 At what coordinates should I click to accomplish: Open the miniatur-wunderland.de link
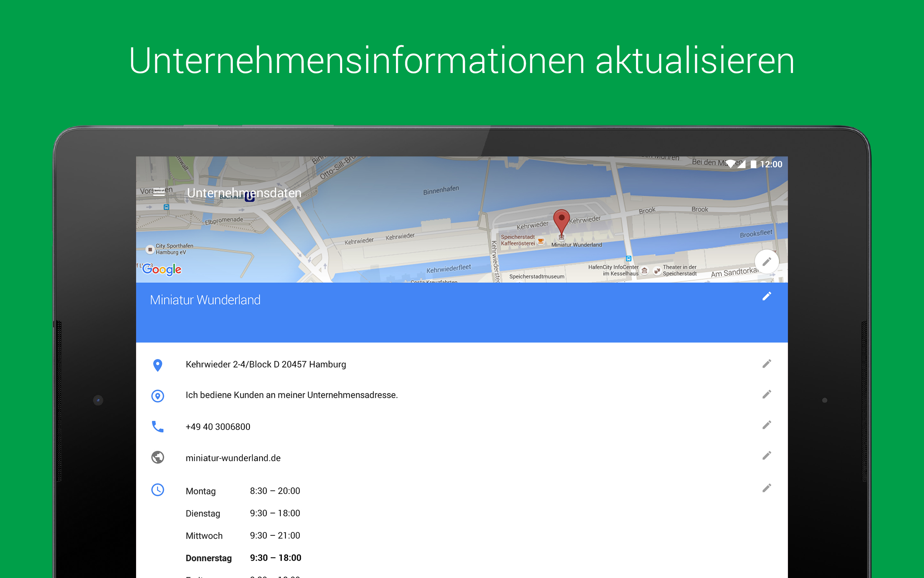[x=233, y=458]
